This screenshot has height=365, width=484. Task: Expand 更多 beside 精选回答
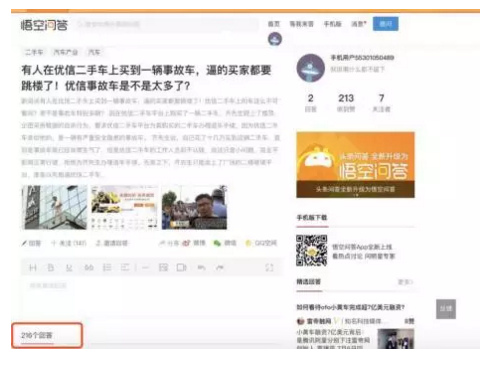coord(405,282)
